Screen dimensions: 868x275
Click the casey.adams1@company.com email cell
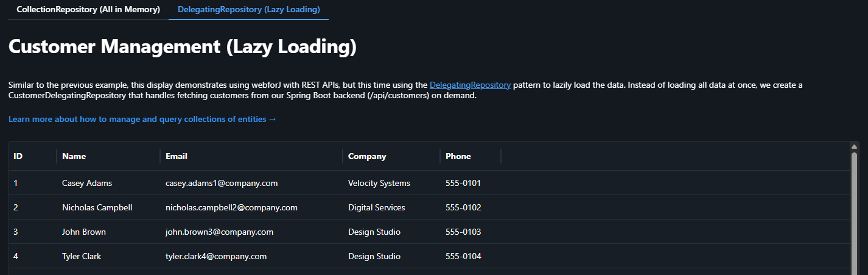pyautogui.click(x=222, y=183)
